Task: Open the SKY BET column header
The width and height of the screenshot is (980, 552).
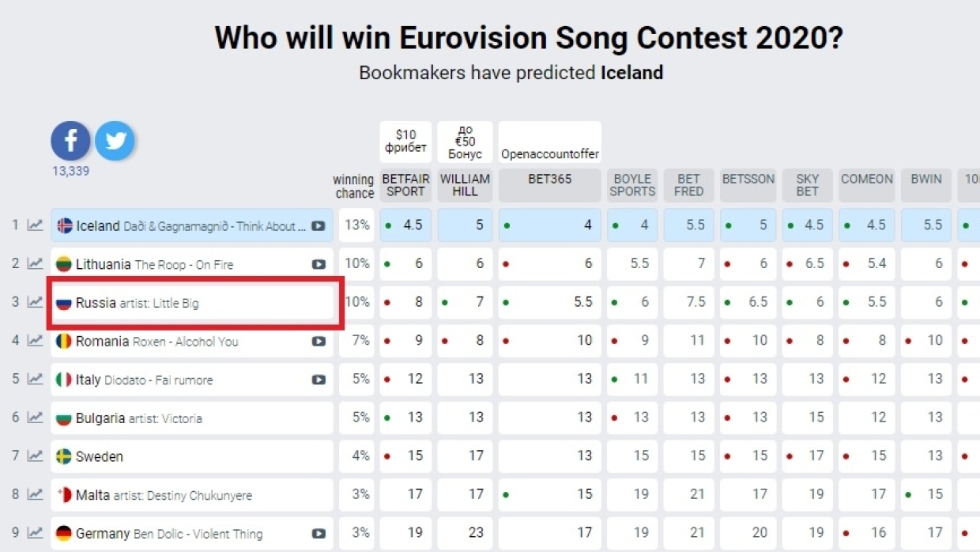Action: (807, 185)
